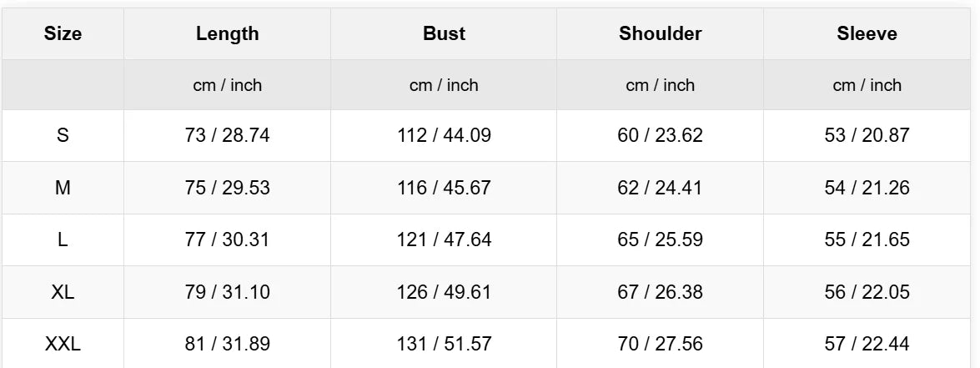Select the 116 / 45.67 bust cell
980x368 pixels.
coord(444,188)
